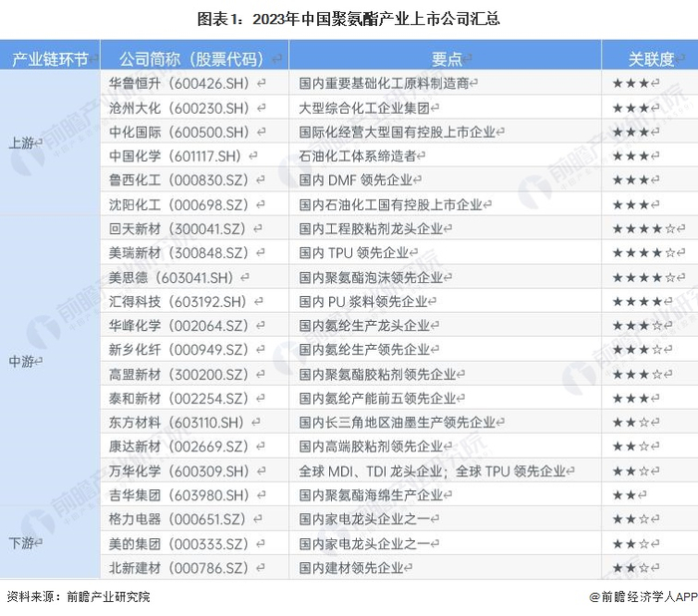Click the text 全球 MDI、TDI 龙头企业；全球 TPU 领先企业
The image size is (698, 616).
pos(432,470)
